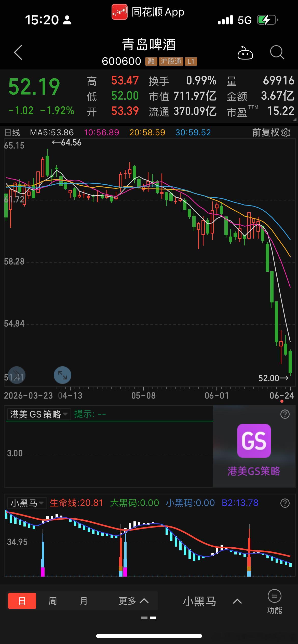Screen dimensions: 298x644
Task: Expand the 港美GS策略 indicator dropdown
Action: click(x=39, y=414)
